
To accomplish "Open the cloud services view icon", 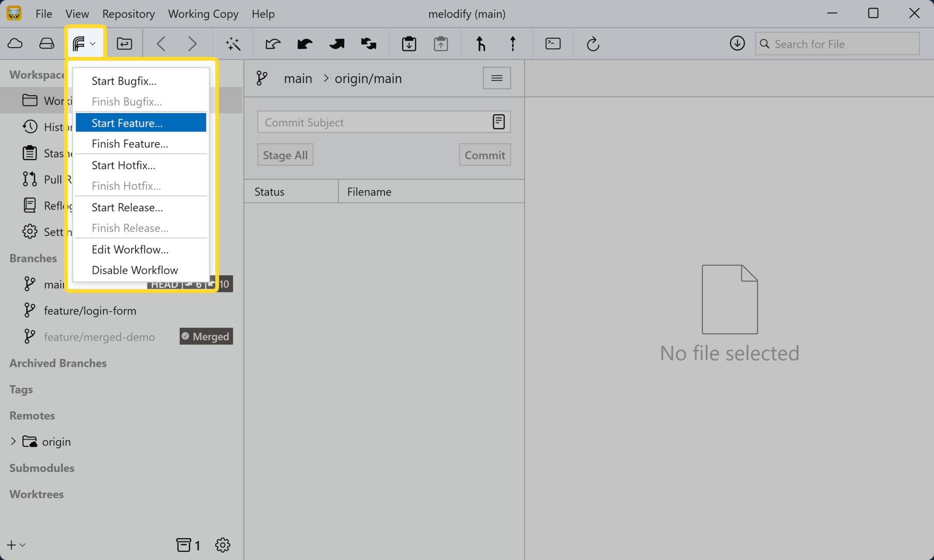I will click(x=15, y=44).
